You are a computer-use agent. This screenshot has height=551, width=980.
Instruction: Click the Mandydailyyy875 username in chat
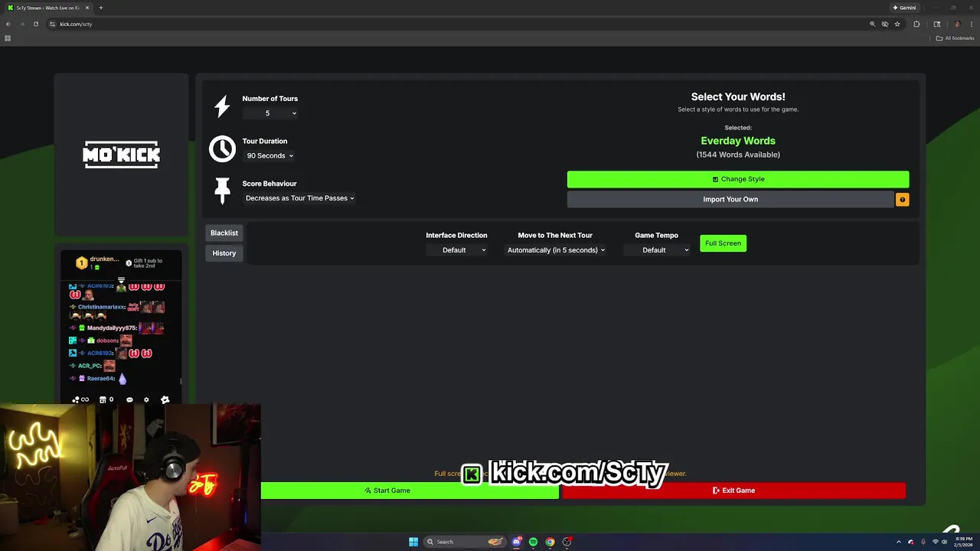pyautogui.click(x=112, y=328)
